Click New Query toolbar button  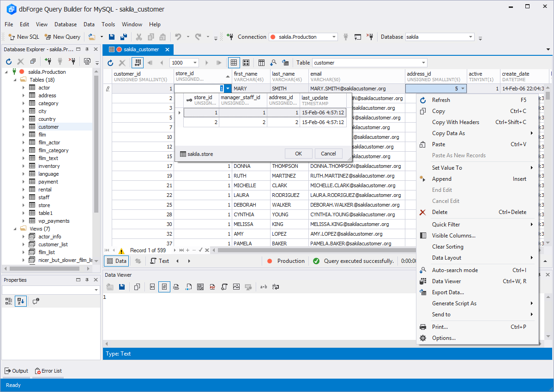(62, 37)
